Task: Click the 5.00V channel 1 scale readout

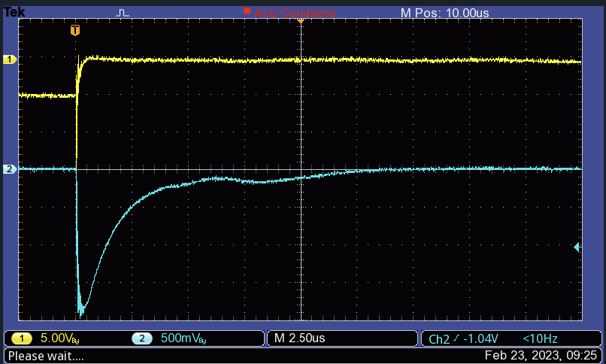Action: pyautogui.click(x=60, y=338)
